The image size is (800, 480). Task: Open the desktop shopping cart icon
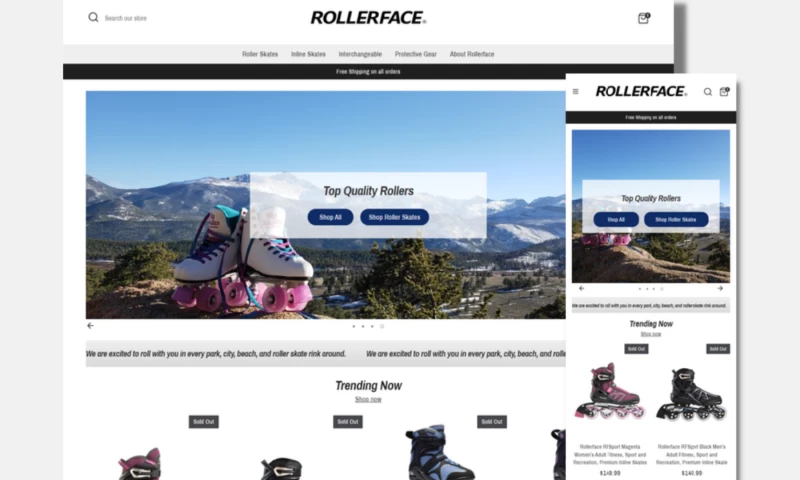coord(644,18)
